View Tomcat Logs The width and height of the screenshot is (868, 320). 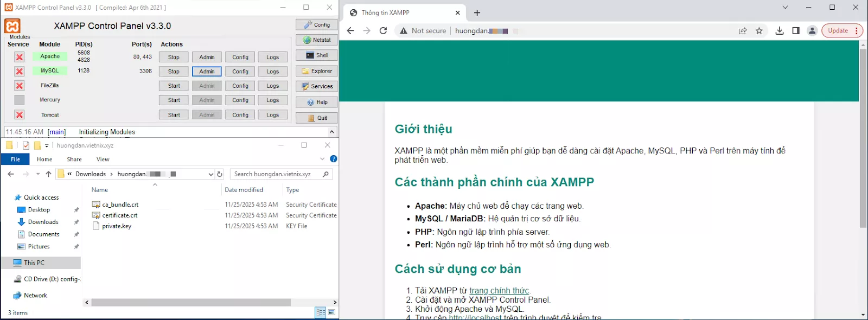(273, 114)
